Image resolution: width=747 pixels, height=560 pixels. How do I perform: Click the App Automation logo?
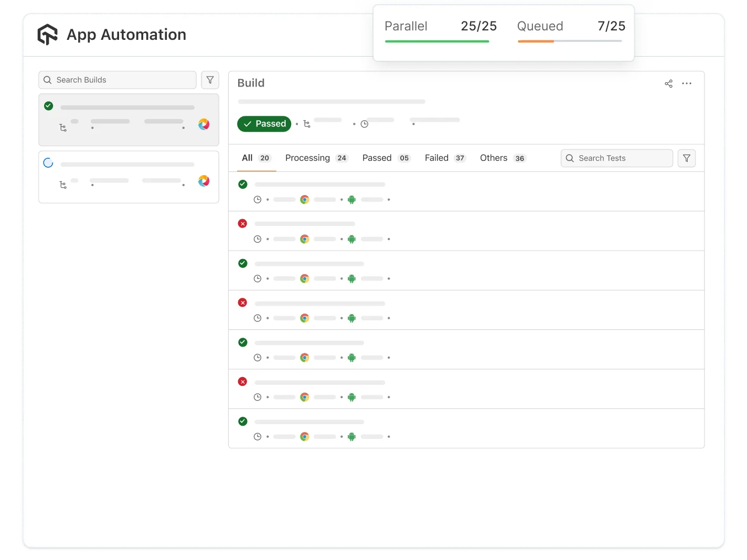pyautogui.click(x=48, y=34)
